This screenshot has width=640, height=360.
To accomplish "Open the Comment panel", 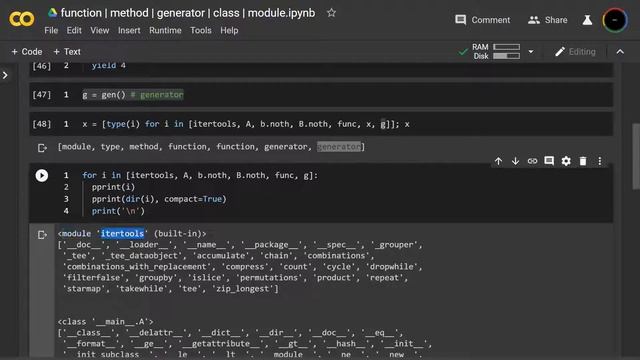I will [482, 20].
